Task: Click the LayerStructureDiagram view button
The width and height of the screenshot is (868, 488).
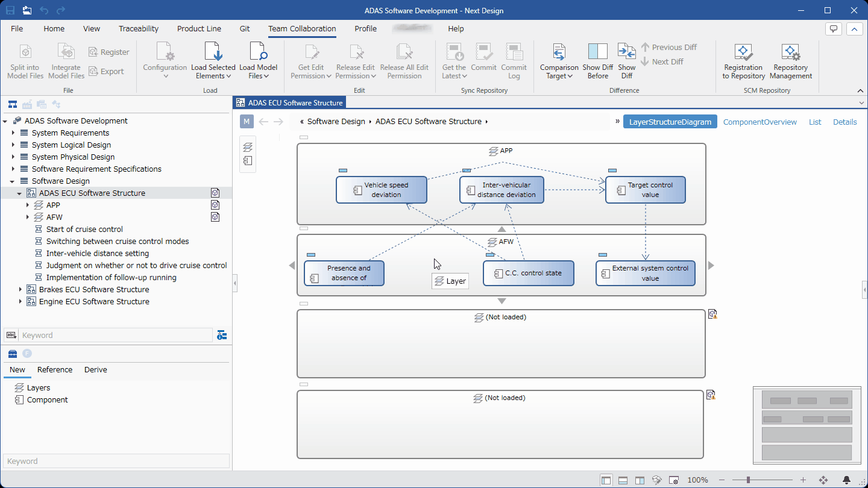Action: point(670,122)
